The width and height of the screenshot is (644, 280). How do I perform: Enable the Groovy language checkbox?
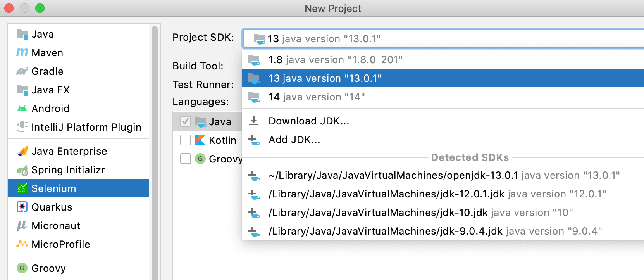[x=186, y=159]
